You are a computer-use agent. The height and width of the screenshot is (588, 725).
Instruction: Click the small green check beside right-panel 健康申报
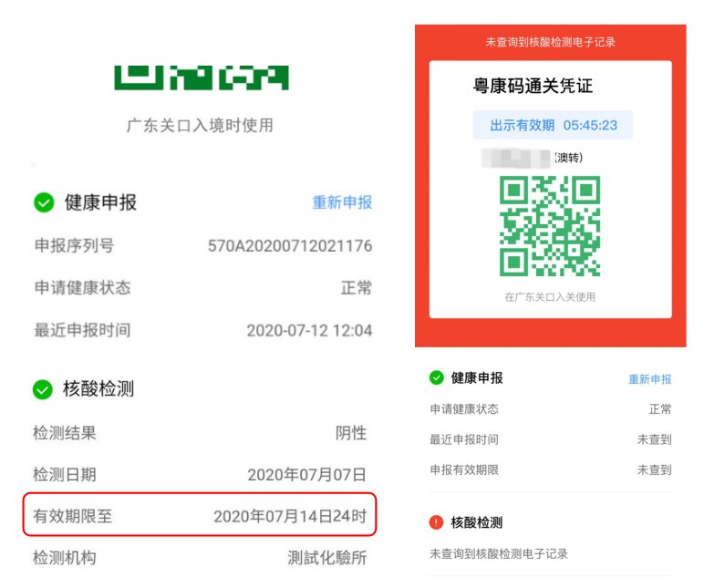(436, 377)
